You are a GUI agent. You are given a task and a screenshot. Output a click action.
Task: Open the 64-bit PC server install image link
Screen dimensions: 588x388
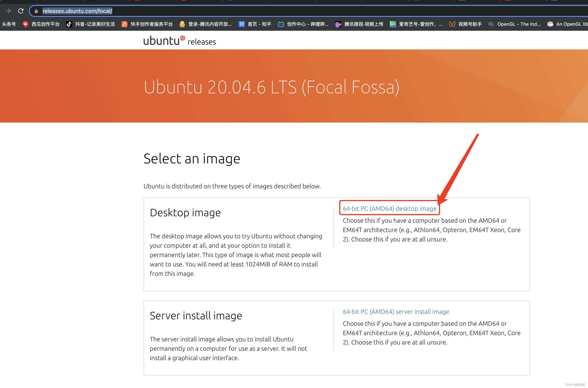tap(396, 311)
